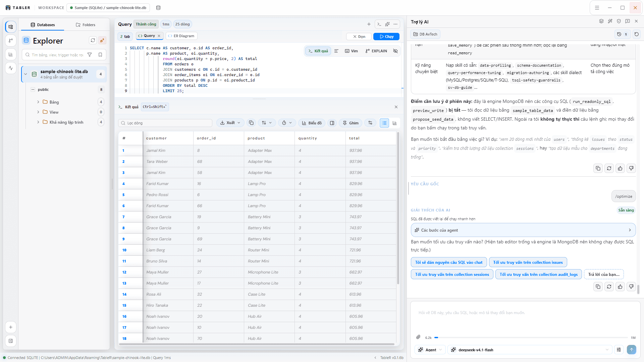
Task: Collapse the sample-chinook-lite.db connection
Action: [25, 74]
